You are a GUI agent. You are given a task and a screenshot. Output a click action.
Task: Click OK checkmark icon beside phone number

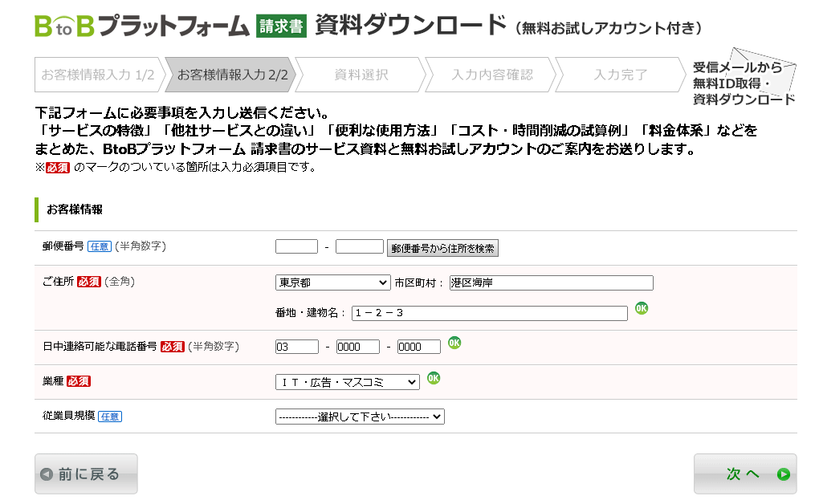(454, 343)
